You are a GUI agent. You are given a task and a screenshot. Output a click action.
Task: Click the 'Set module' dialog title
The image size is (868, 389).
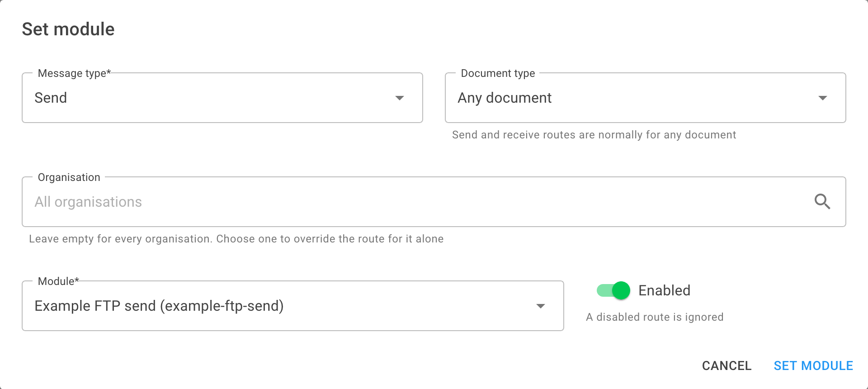click(x=68, y=29)
